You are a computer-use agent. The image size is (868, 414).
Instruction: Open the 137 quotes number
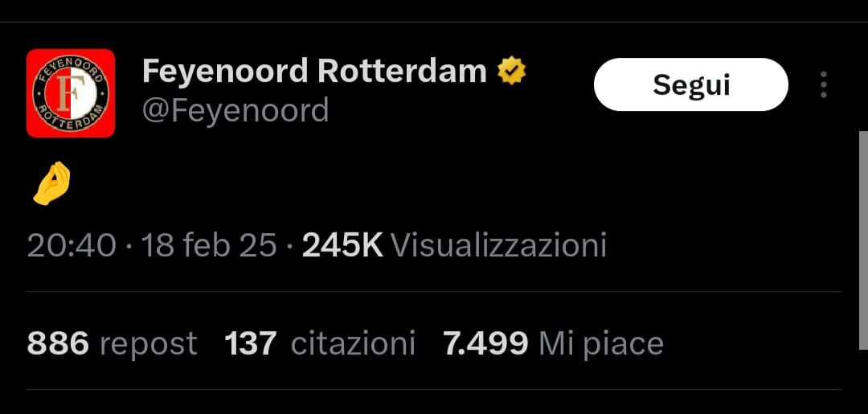[250, 343]
